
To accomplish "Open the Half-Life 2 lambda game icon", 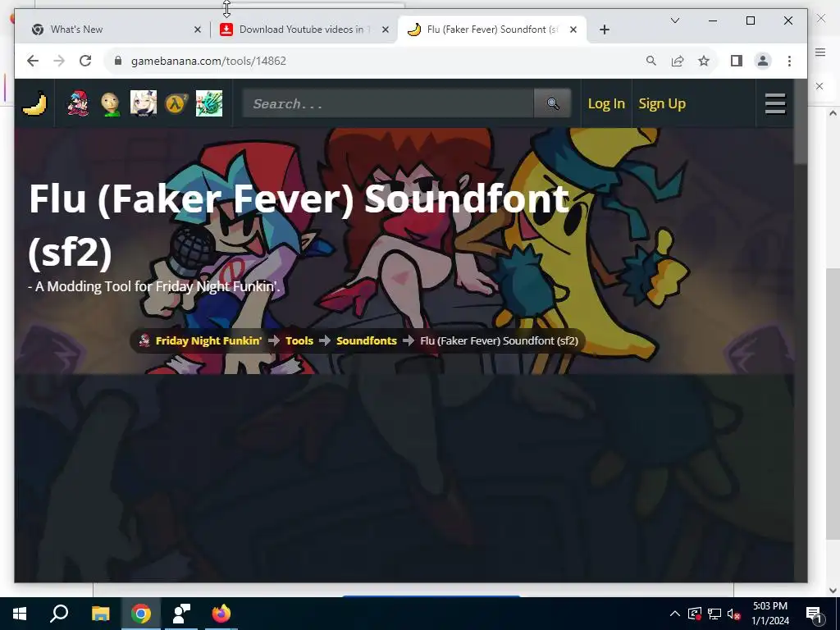I will click(176, 103).
